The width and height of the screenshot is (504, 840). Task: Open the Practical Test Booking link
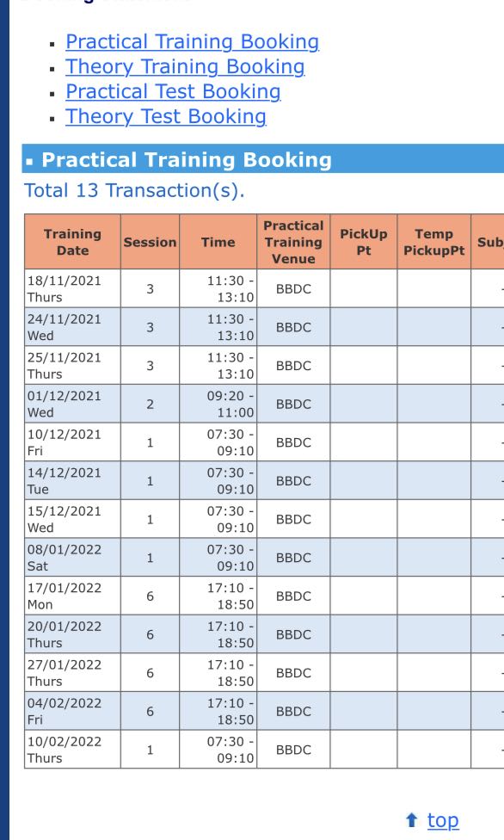tap(171, 92)
